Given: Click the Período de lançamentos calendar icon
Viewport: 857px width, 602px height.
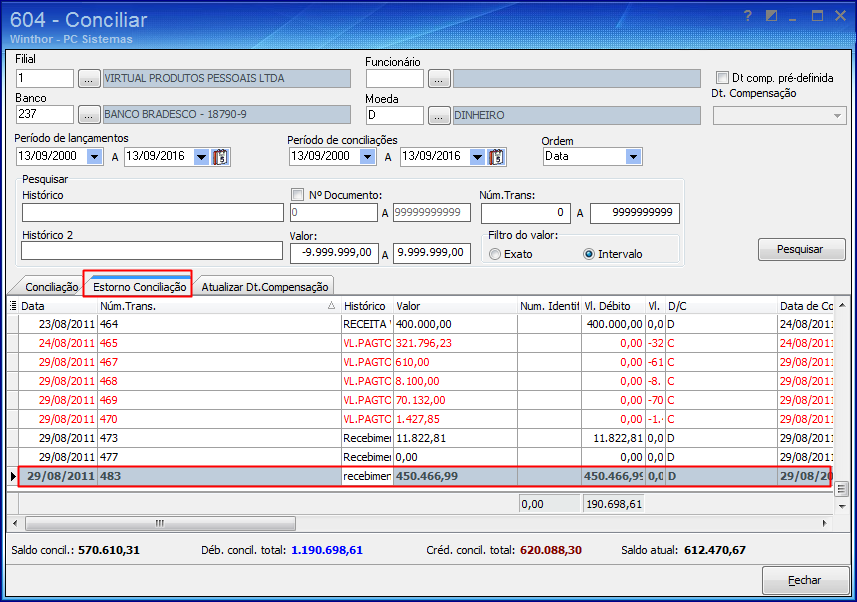Looking at the screenshot, I should [x=221, y=157].
